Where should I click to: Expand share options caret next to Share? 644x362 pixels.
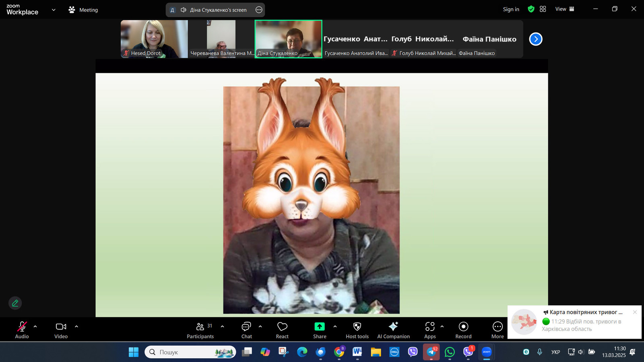point(335,327)
